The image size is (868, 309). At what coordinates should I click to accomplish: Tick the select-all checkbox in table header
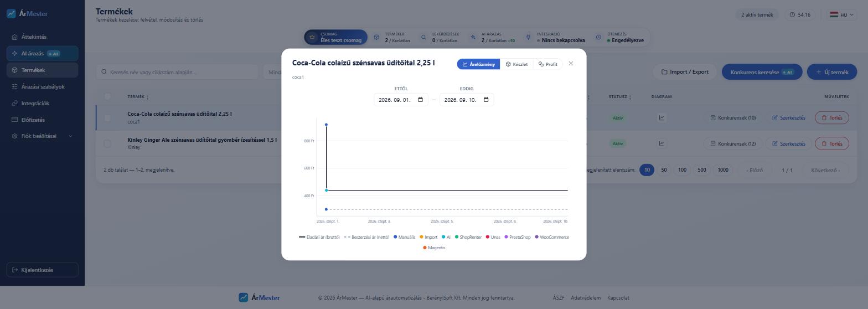tap(107, 96)
